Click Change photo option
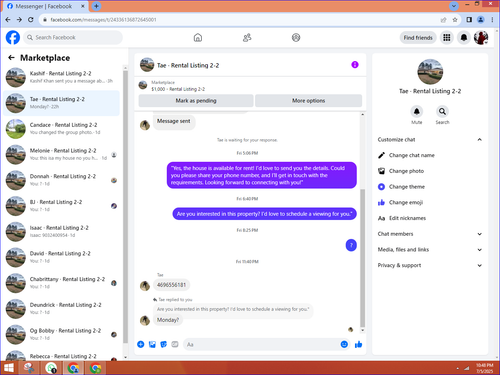The image size is (500, 375). tap(430, 171)
